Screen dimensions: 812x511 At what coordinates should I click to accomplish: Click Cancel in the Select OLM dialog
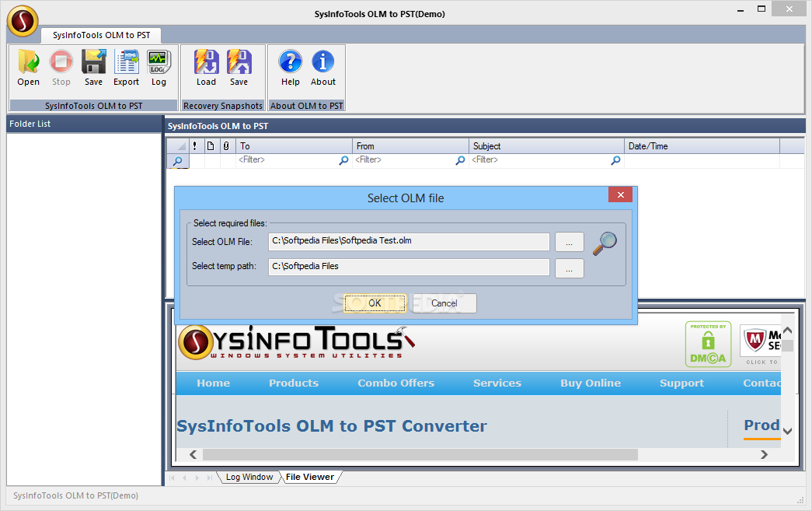point(444,303)
